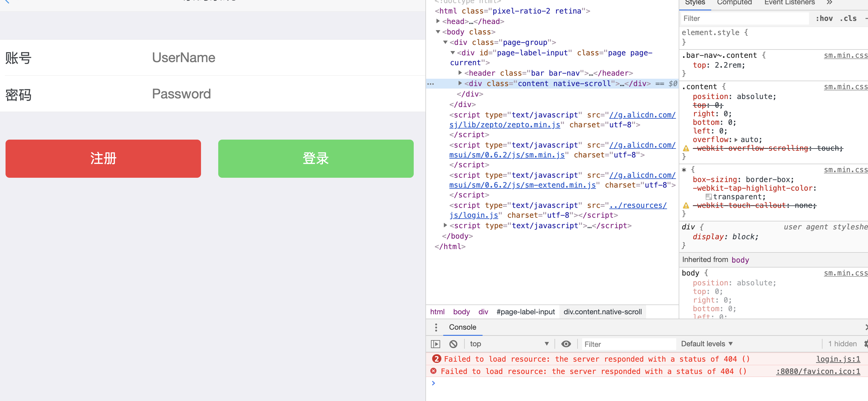Switch to the Styles tab

click(x=695, y=3)
